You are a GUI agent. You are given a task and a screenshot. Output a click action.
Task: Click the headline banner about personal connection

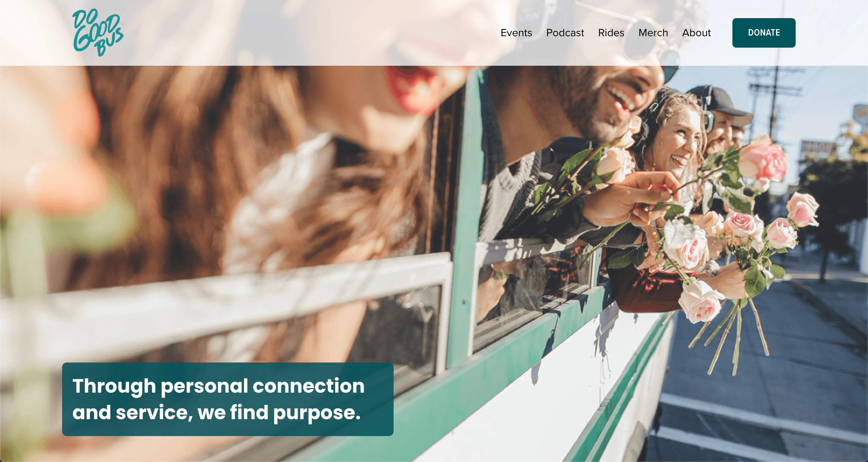pos(228,399)
